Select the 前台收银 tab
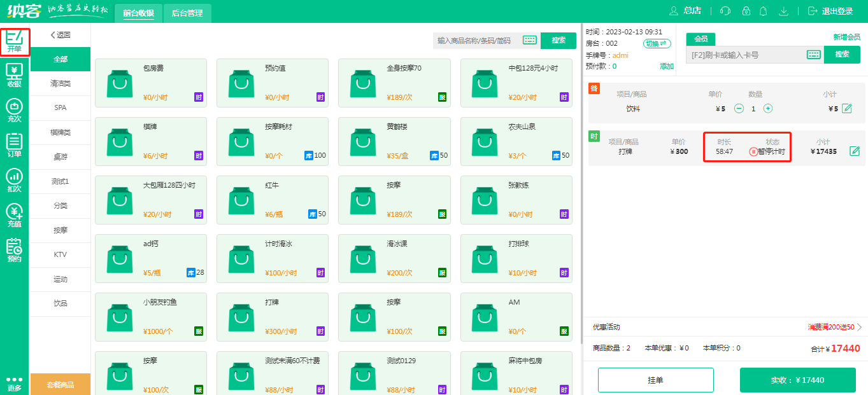 [138, 13]
